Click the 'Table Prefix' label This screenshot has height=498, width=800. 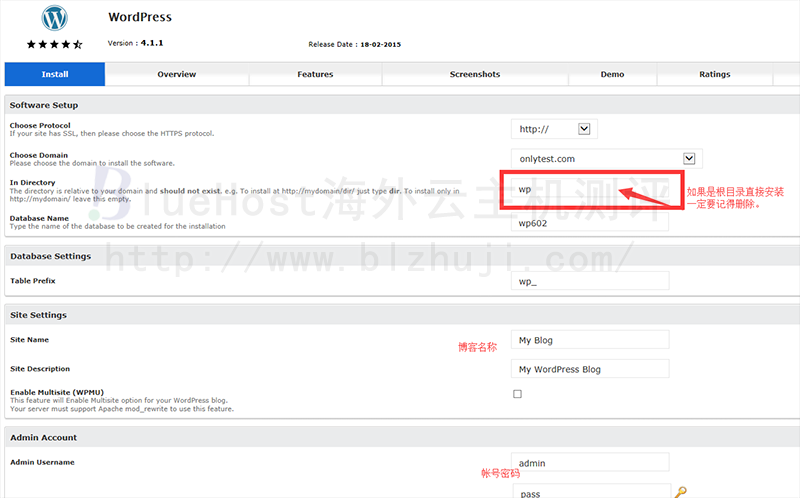click(x=33, y=281)
